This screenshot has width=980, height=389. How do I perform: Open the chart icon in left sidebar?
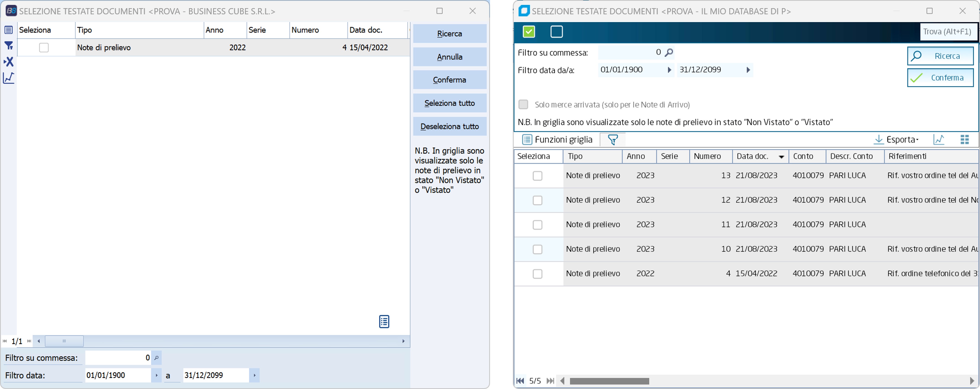(x=9, y=78)
